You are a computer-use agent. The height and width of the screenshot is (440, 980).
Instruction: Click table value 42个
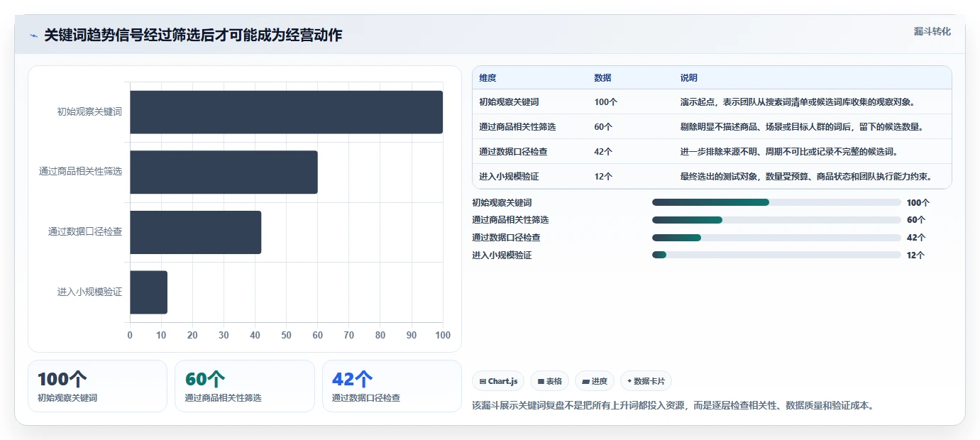coord(603,152)
